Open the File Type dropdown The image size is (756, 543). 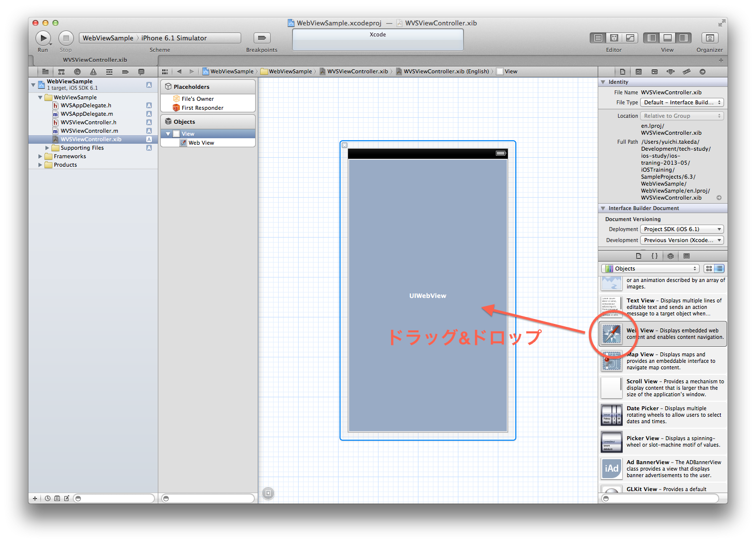point(682,102)
